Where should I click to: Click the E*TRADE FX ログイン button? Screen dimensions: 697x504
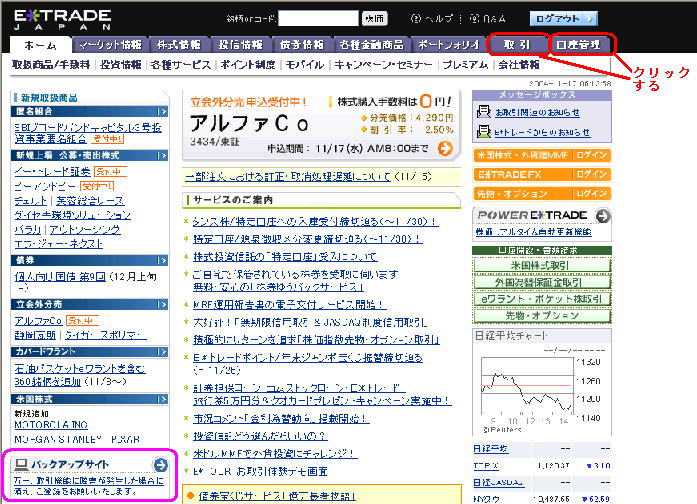tap(592, 175)
